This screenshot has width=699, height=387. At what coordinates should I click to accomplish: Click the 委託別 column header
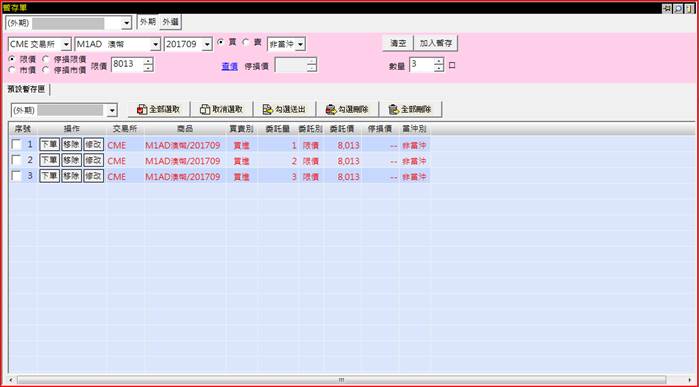pyautogui.click(x=311, y=129)
